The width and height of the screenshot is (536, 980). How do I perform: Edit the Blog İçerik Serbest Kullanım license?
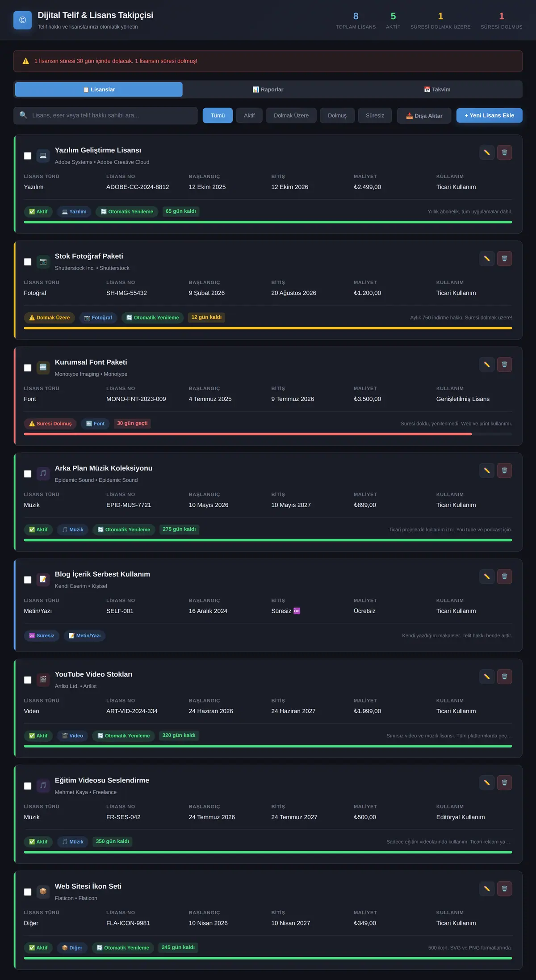(x=487, y=576)
